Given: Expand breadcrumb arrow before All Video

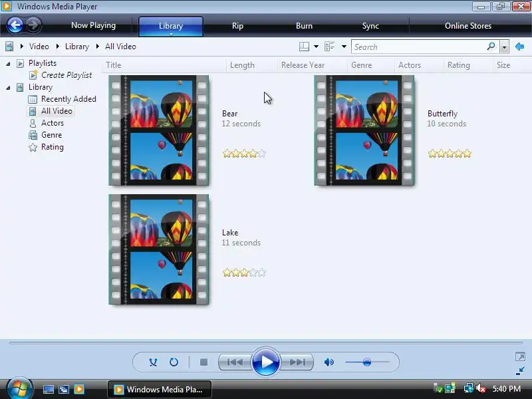Looking at the screenshot, I should (x=98, y=46).
